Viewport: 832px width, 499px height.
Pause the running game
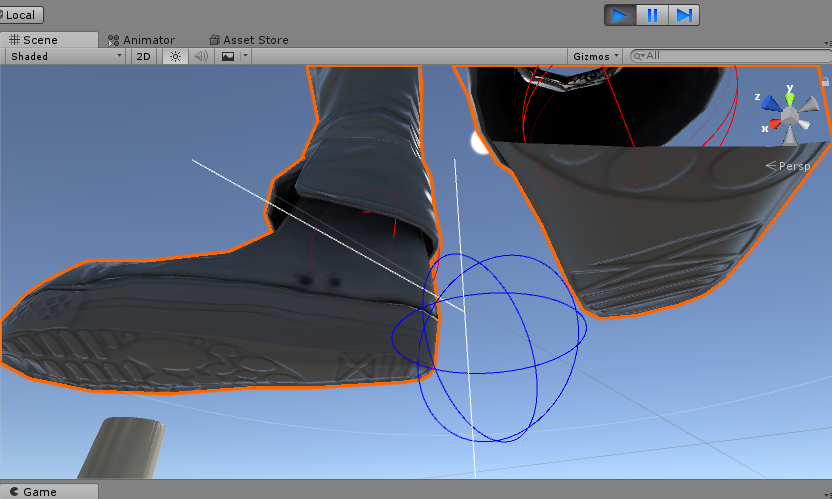pyautogui.click(x=652, y=15)
